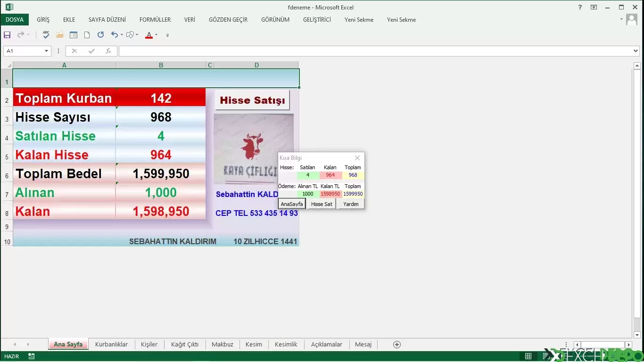Open the EKLE ribbon tab
The image size is (644, 362).
69,20
